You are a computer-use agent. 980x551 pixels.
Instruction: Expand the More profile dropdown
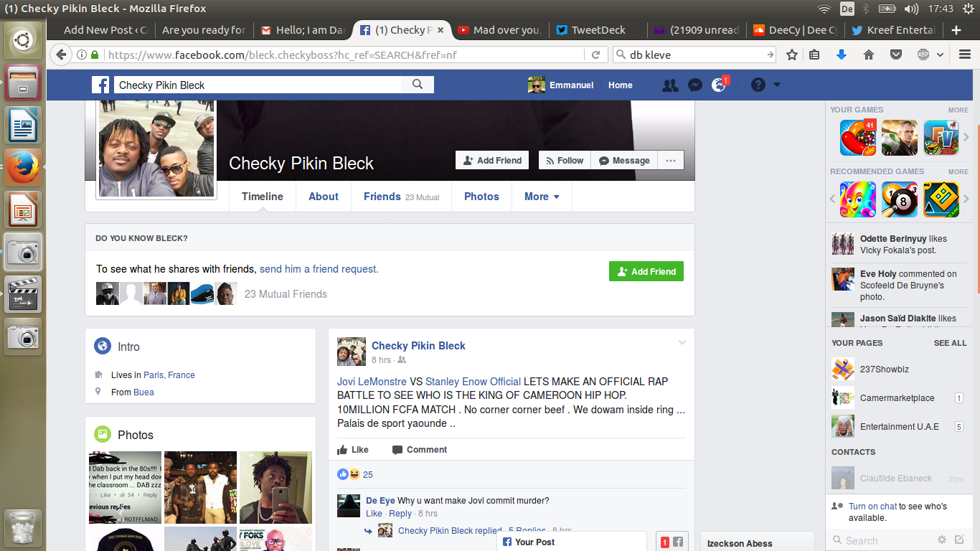click(542, 197)
